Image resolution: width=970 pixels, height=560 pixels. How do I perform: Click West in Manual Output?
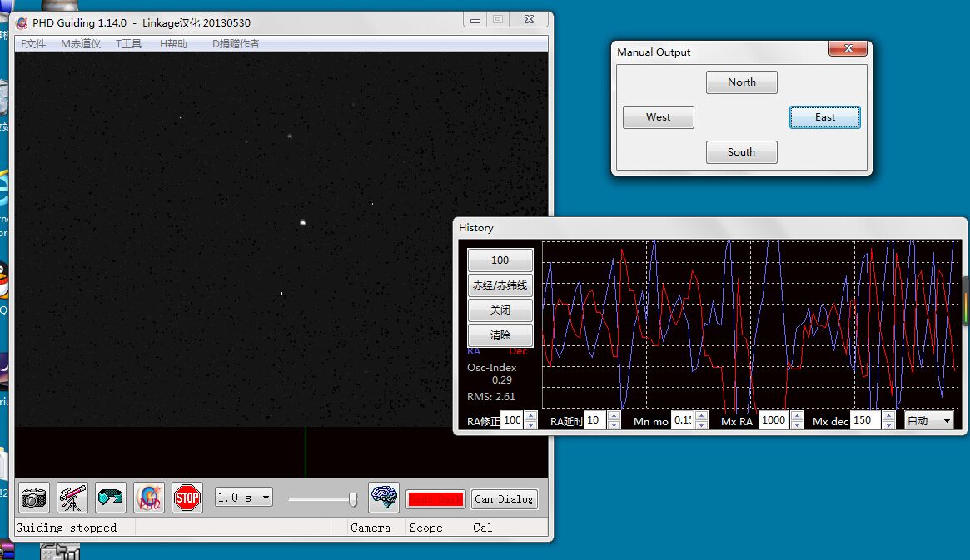tap(659, 117)
